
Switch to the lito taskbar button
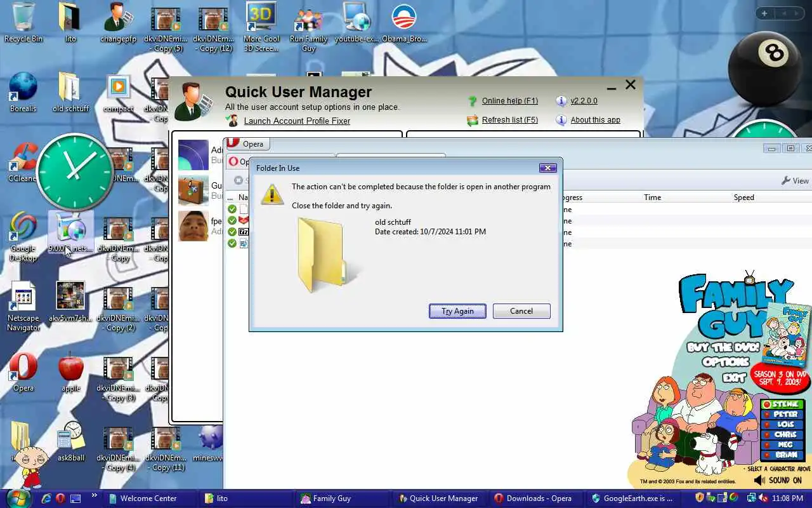(247, 498)
